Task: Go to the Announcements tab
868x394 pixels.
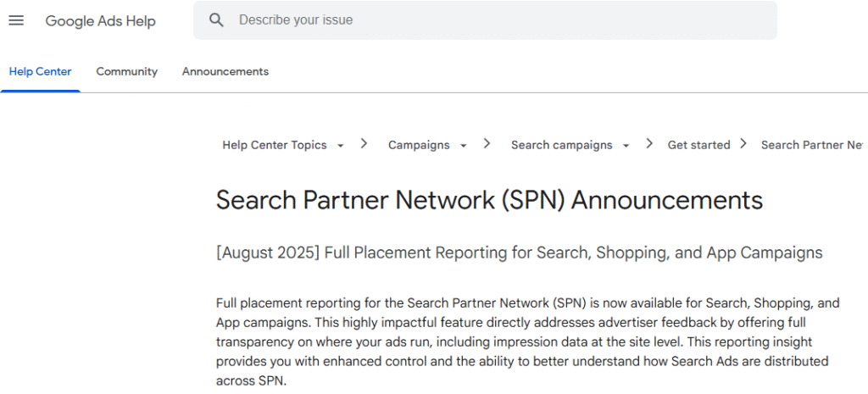Action: pos(225,72)
